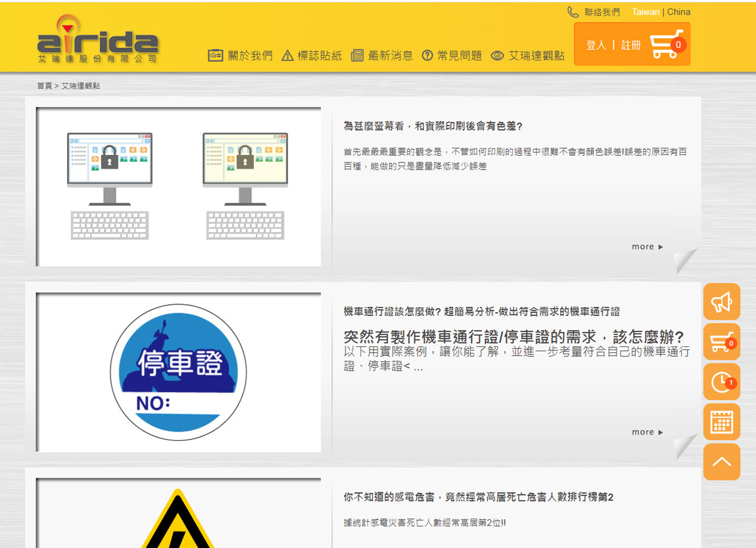
Task: Open the 標誌貼紙 menu item
Action: click(x=312, y=56)
